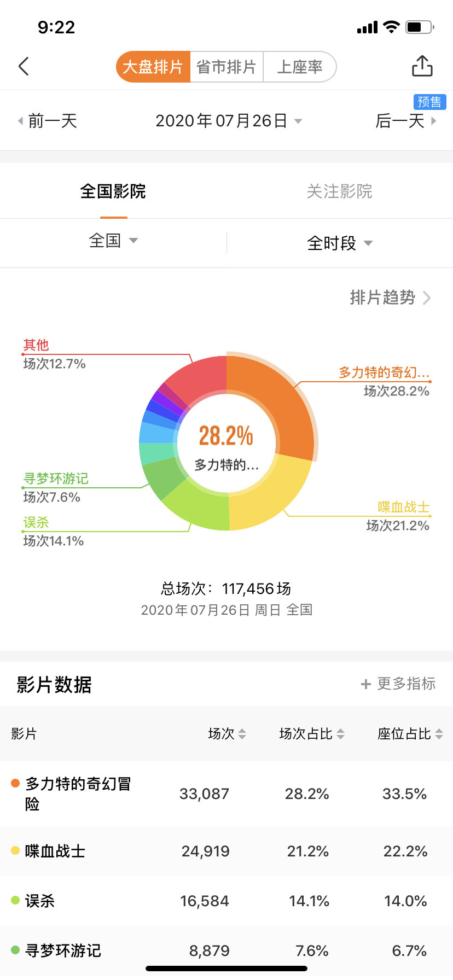Select the 全国影院 tab
453x980 pixels.
click(x=113, y=191)
